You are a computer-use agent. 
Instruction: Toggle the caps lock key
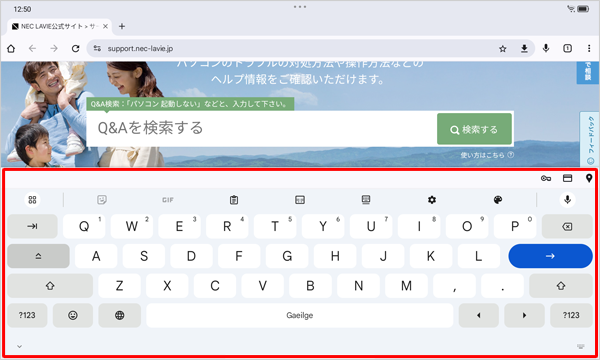38,256
